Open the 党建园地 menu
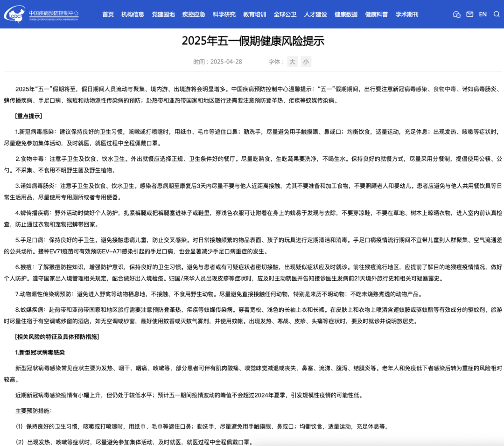 pos(163,14)
